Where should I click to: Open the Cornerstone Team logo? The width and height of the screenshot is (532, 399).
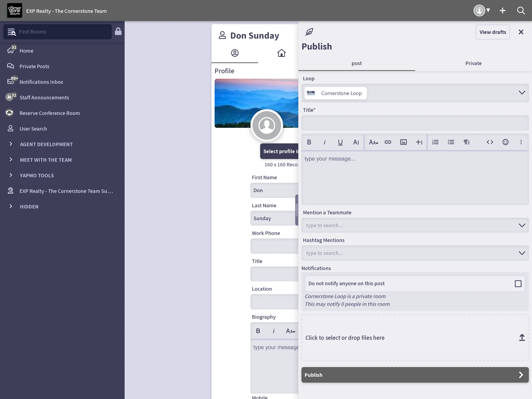pyautogui.click(x=14, y=11)
